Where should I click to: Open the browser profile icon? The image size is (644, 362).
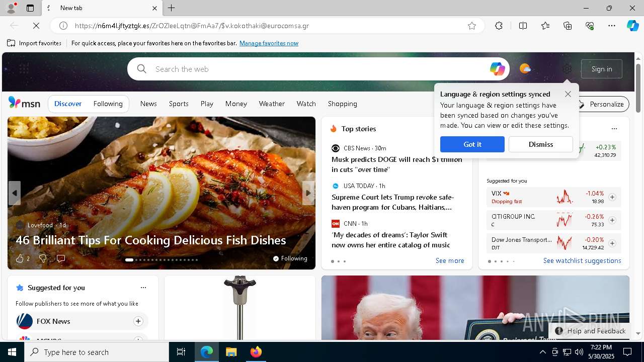(11, 8)
